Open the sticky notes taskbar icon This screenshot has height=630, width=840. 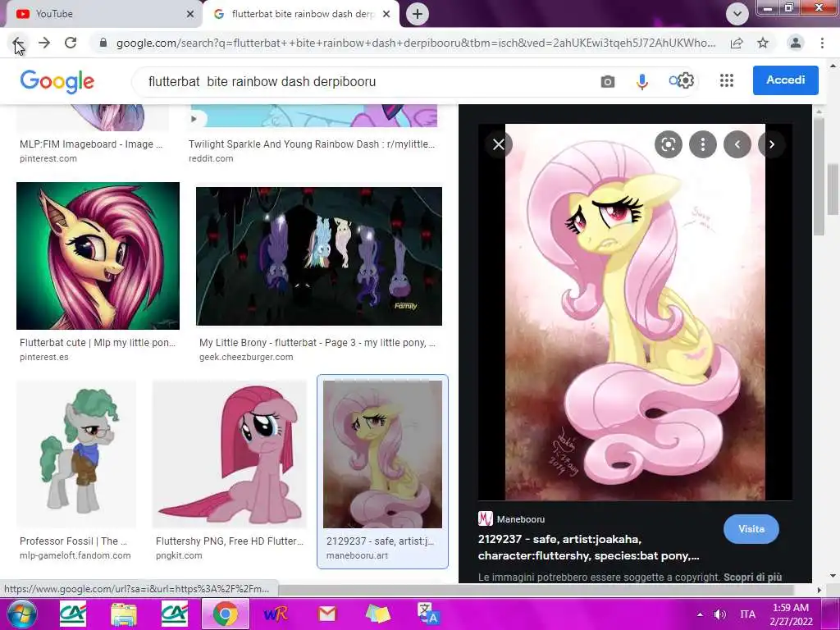(377, 614)
